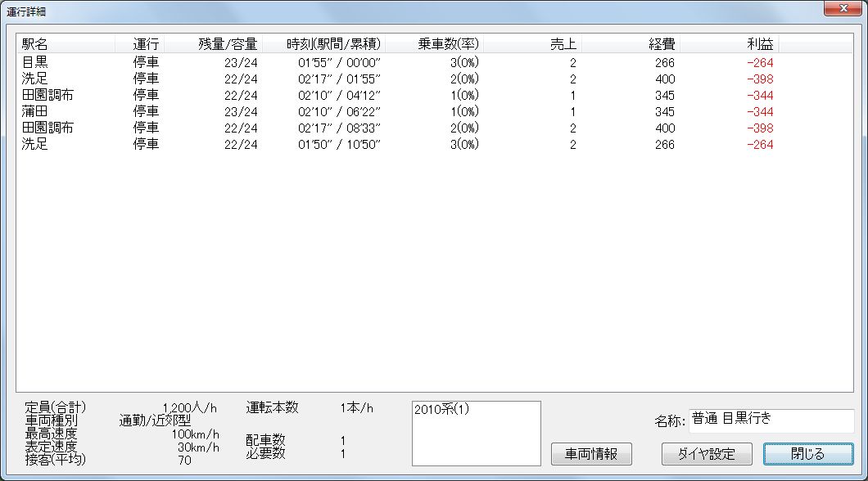Click the 車両情報 button

pyautogui.click(x=591, y=454)
